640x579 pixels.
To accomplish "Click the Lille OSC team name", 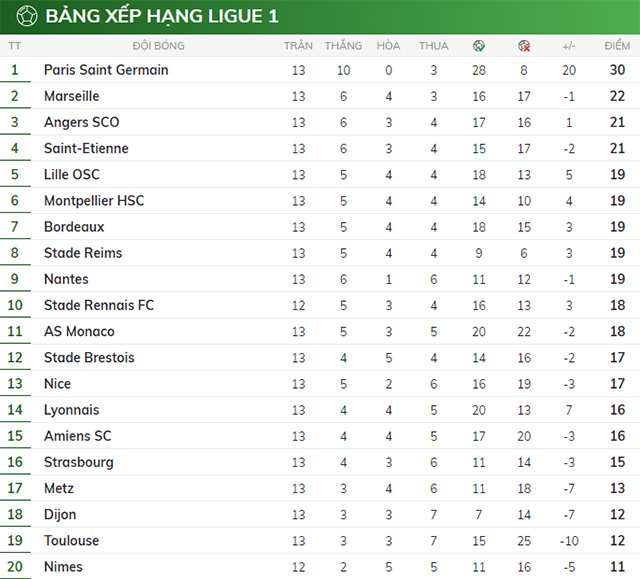I will tap(72, 174).
